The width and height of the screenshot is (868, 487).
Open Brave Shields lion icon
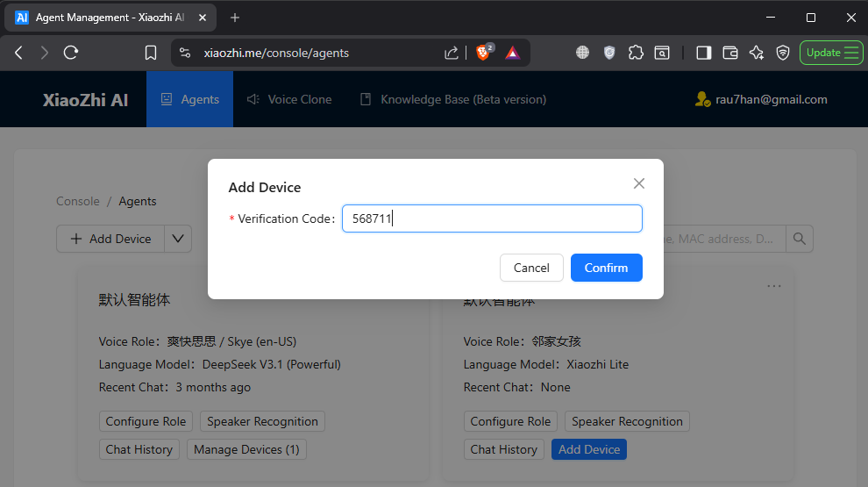(x=484, y=52)
